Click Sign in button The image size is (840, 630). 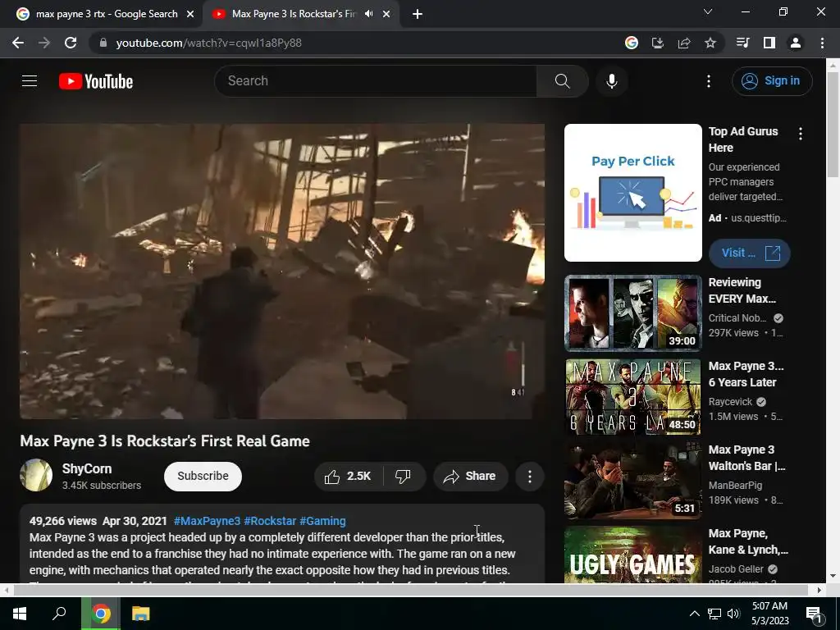(x=772, y=81)
